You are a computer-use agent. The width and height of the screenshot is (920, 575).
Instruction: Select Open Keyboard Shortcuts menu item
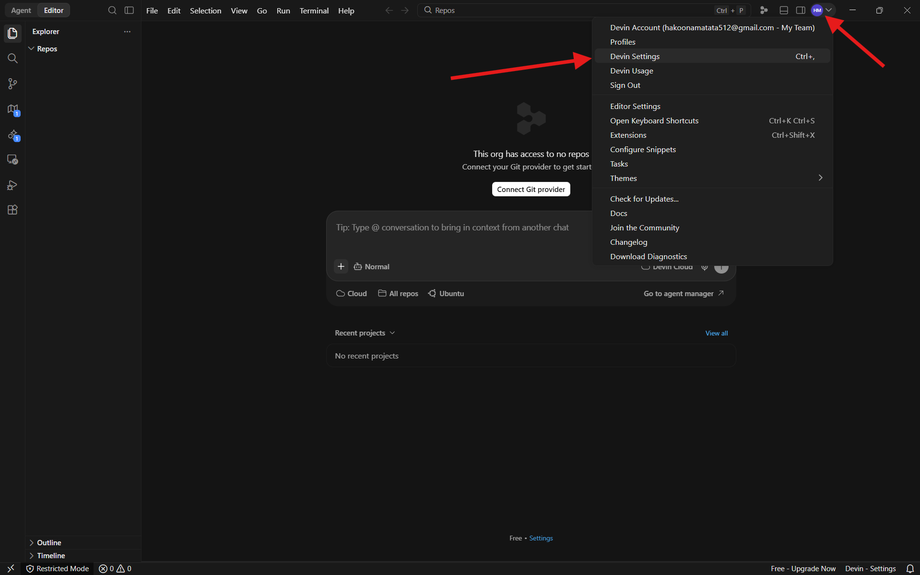[x=712, y=121]
